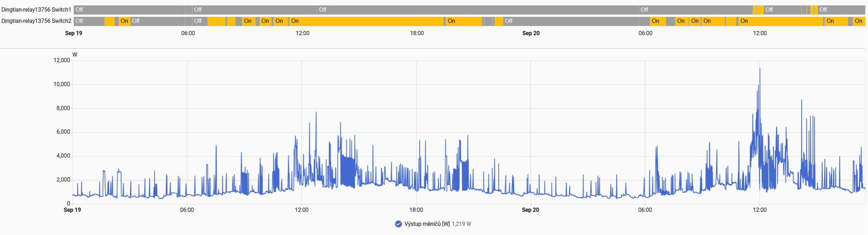Click Switch2's last On segment at the timeline end
868x235 pixels.
859,21
